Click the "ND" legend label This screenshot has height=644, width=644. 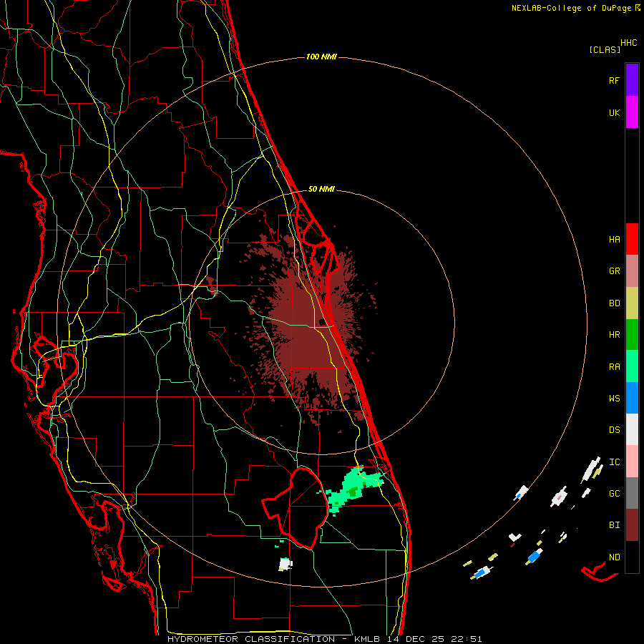point(614,557)
